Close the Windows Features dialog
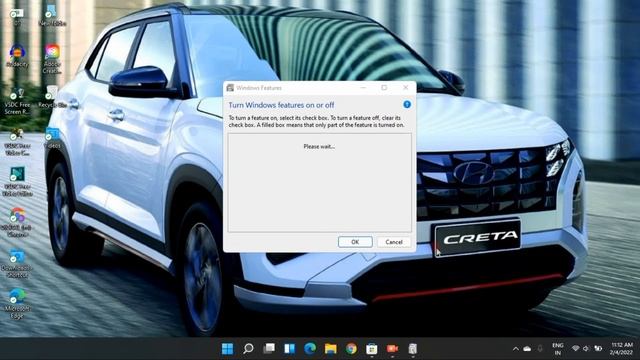This screenshot has height=360, width=640. click(x=405, y=88)
